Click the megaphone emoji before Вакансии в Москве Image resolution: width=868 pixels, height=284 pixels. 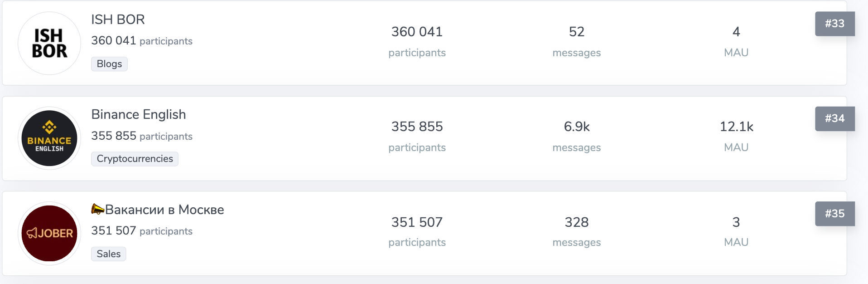97,209
